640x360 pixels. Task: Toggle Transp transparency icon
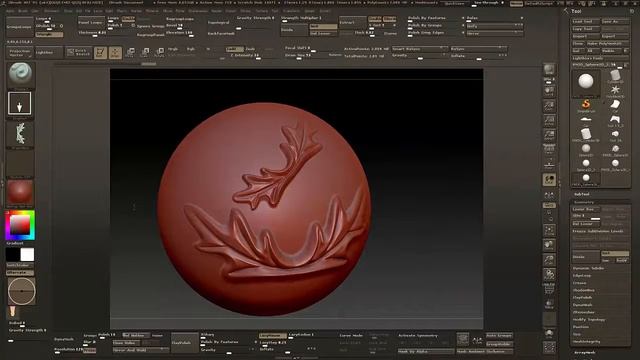[549, 304]
